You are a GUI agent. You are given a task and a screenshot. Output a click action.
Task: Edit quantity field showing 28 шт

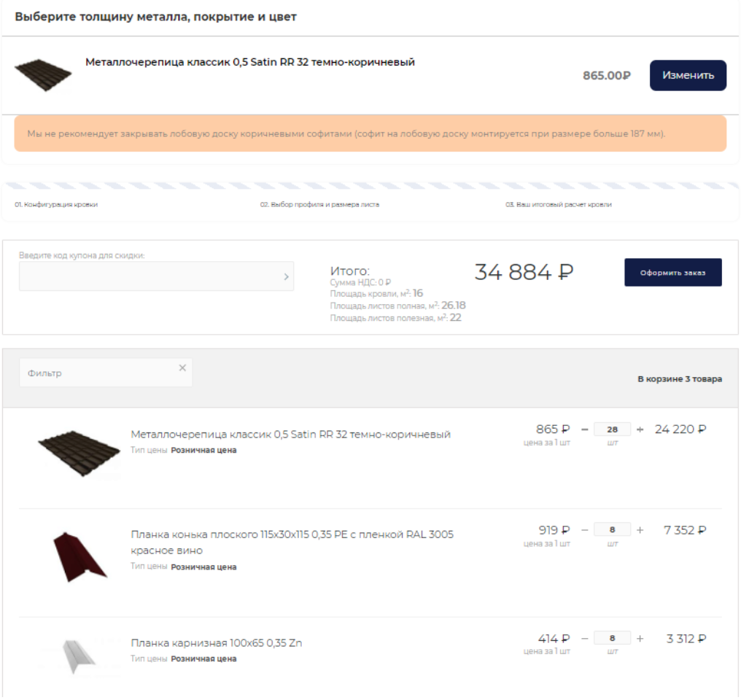click(x=612, y=429)
